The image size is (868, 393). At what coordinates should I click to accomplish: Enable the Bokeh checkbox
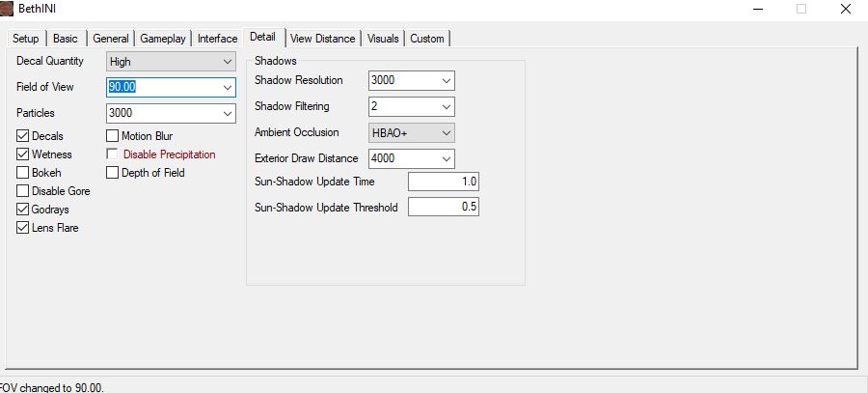point(23,173)
